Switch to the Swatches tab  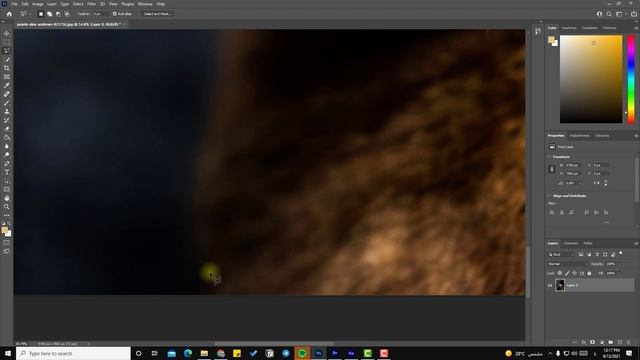pos(569,28)
